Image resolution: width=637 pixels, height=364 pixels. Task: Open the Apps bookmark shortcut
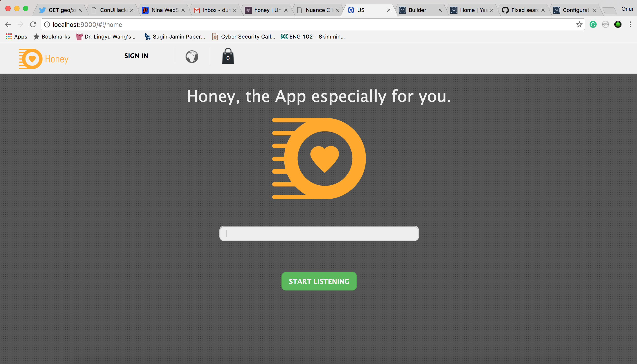click(17, 37)
